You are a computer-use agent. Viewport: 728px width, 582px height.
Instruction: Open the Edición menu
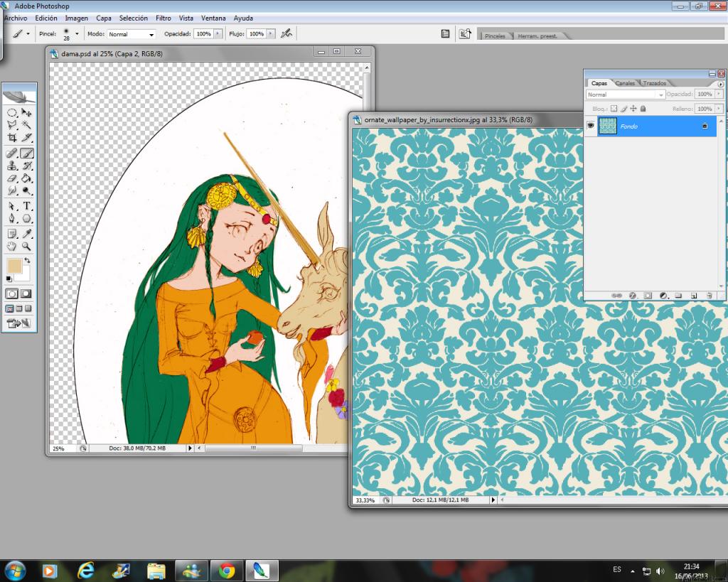(46, 18)
